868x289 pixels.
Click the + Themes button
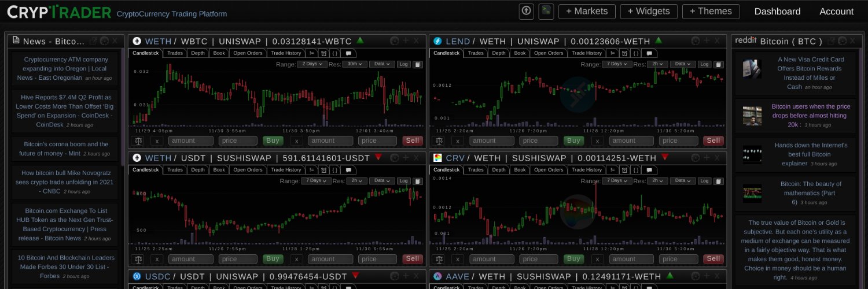coord(711,12)
